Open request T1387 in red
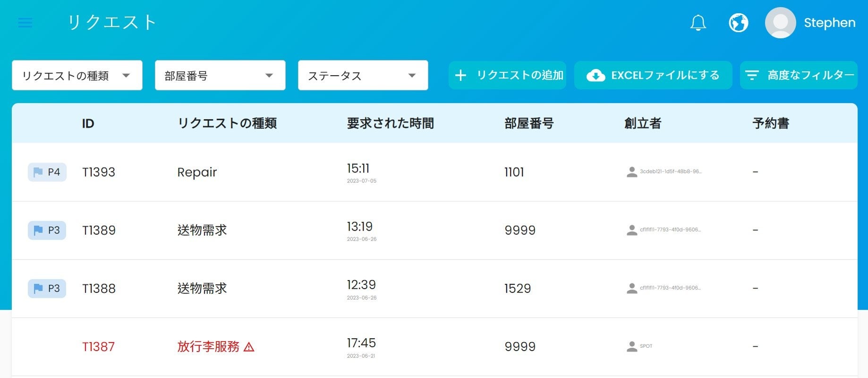 98,347
